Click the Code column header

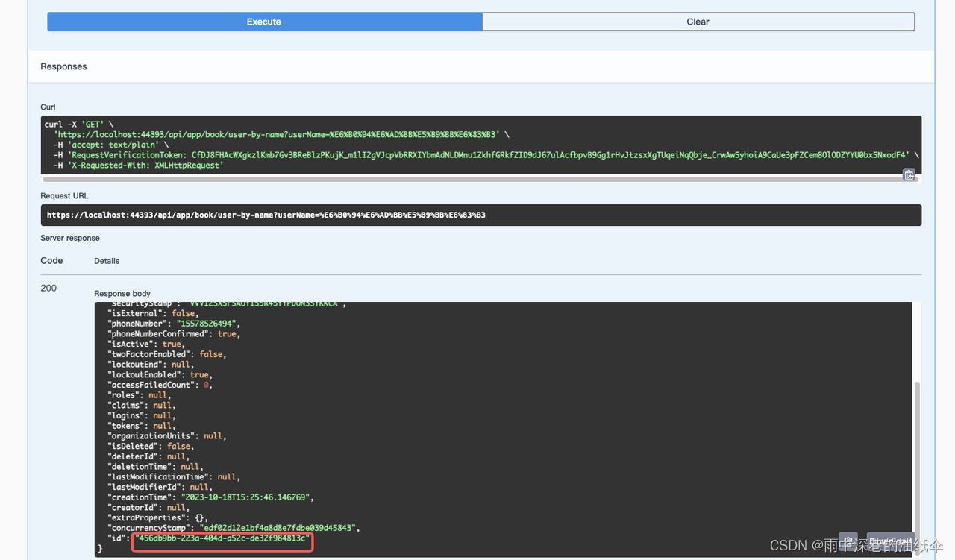[x=51, y=261]
